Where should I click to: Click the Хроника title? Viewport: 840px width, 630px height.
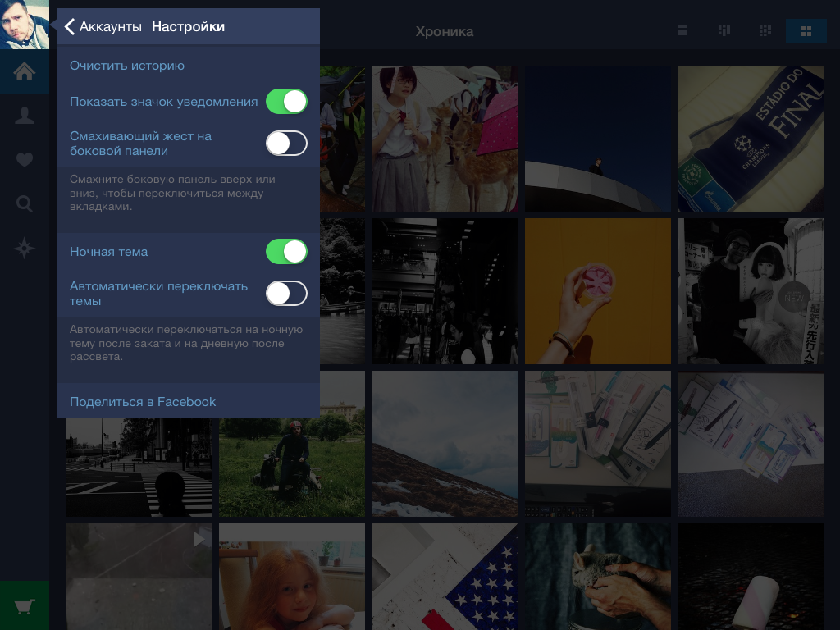(445, 32)
